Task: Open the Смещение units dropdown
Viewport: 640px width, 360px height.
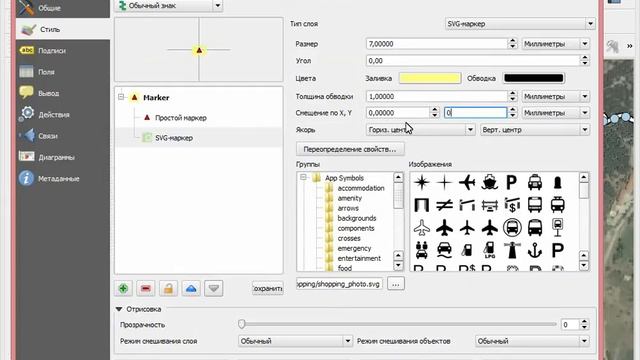Action: (x=556, y=113)
